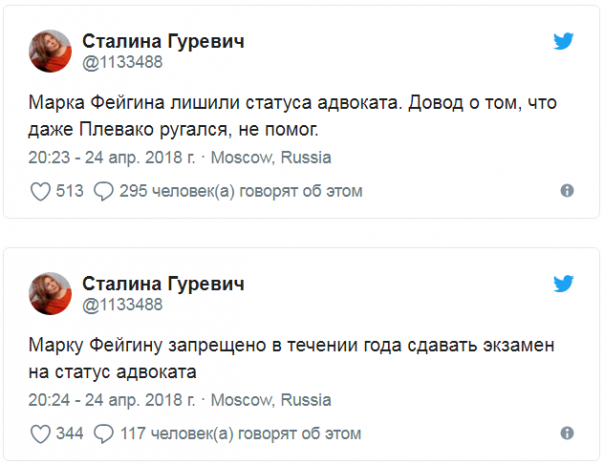Image resolution: width=604 pixels, height=465 pixels.
Task: Open the info icon on the 20:24 tweet
Action: point(567,435)
